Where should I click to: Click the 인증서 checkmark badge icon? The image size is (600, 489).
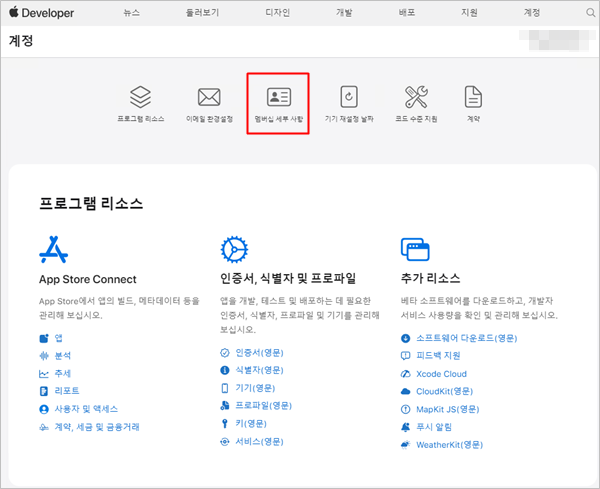tap(225, 353)
